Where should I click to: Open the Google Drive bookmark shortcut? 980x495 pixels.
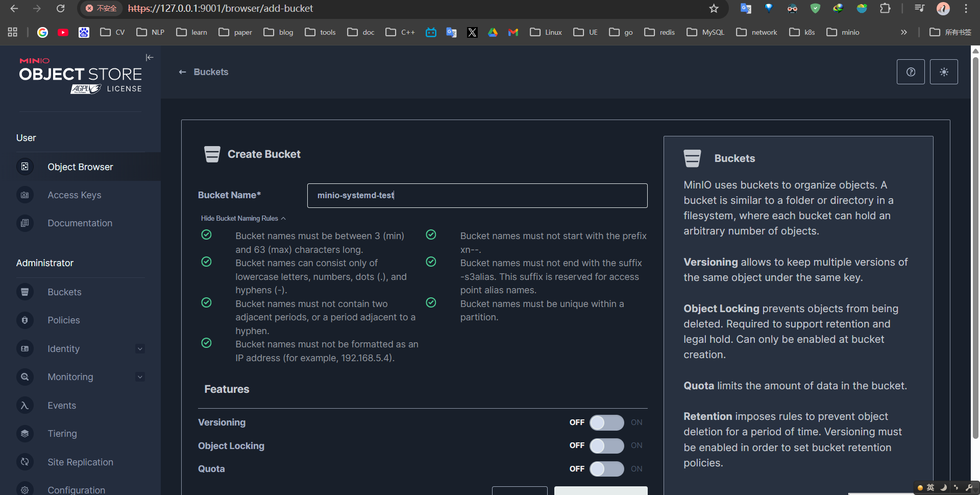[493, 32]
